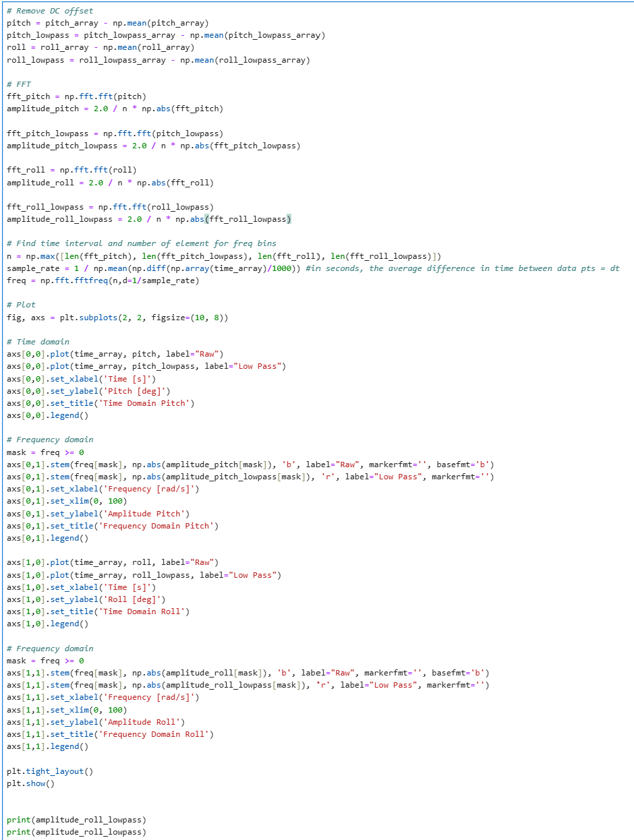The width and height of the screenshot is (634, 840).
Task: Click the 'fig, axs = plt.subplots(2, 2...' line
Action: click(117, 317)
